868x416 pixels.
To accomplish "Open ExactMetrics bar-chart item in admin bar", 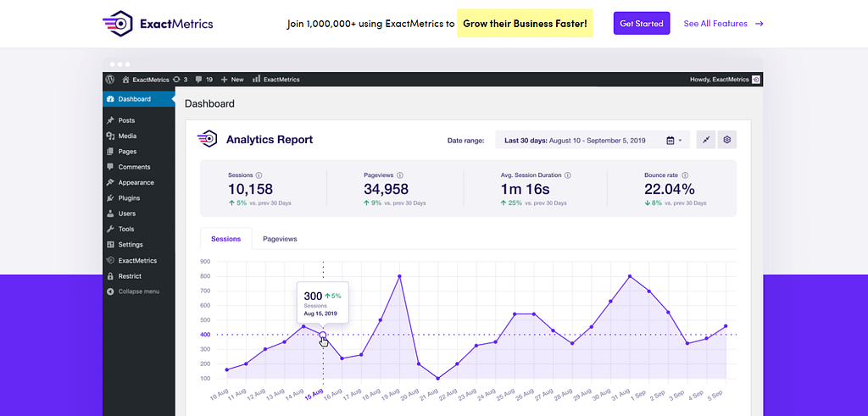I will point(276,79).
